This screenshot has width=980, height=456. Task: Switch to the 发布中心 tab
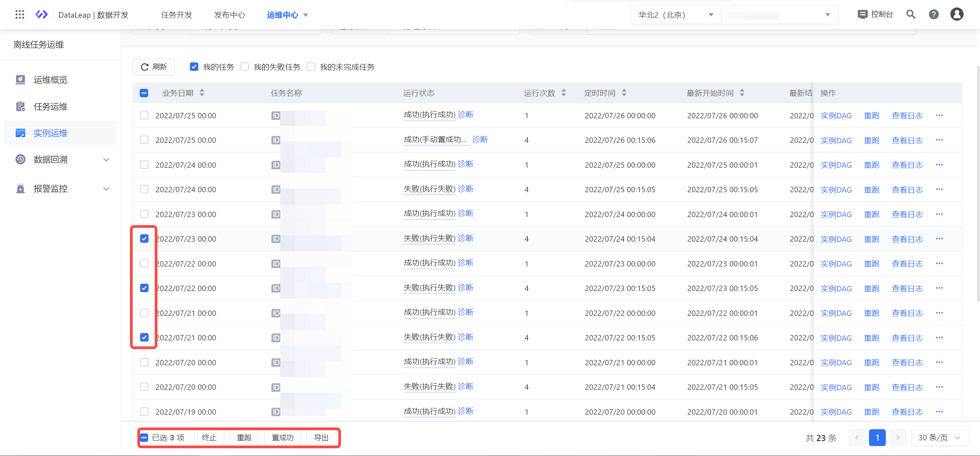[x=229, y=15]
